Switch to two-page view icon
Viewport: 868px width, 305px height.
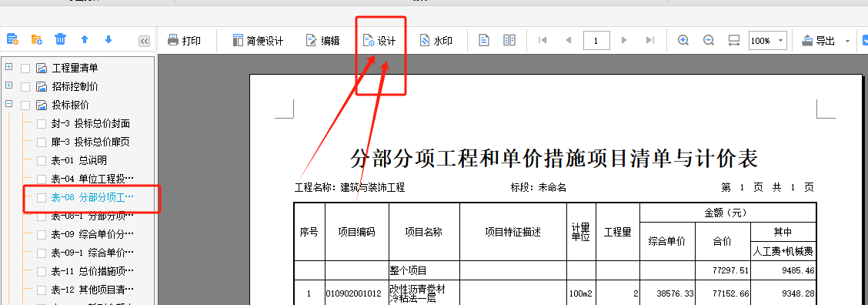pos(509,41)
